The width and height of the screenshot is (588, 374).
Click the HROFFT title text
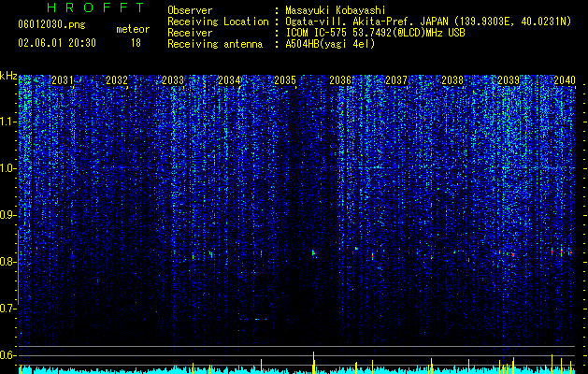pos(96,7)
